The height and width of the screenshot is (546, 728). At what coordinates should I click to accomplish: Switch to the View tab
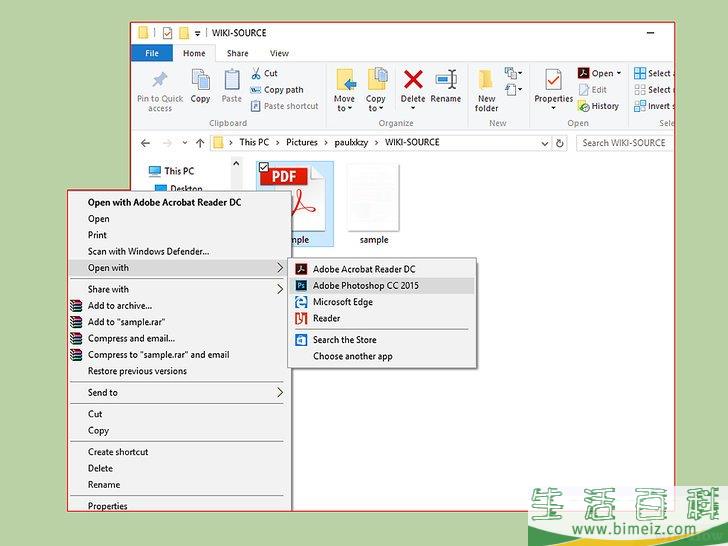[x=279, y=53]
